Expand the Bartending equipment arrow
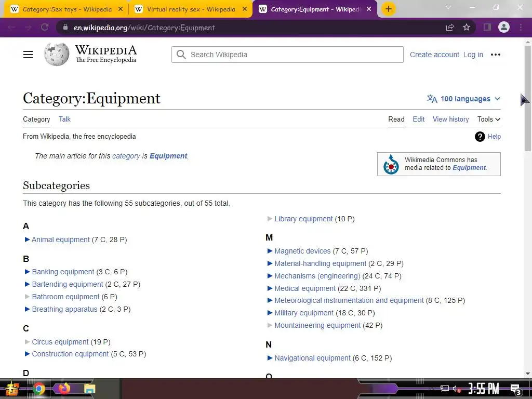 click(27, 284)
